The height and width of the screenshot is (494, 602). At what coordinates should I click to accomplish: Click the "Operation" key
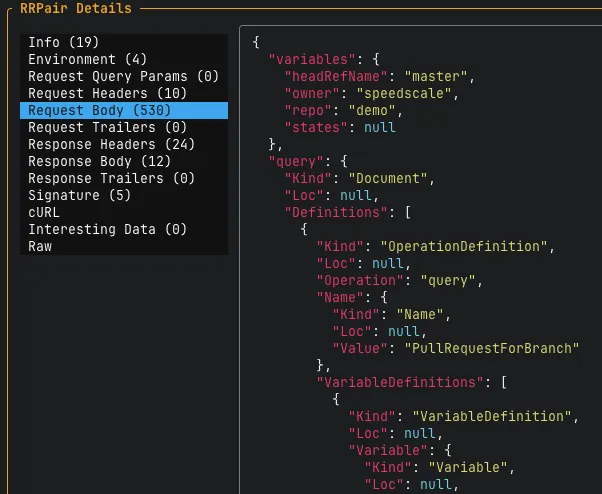360,280
